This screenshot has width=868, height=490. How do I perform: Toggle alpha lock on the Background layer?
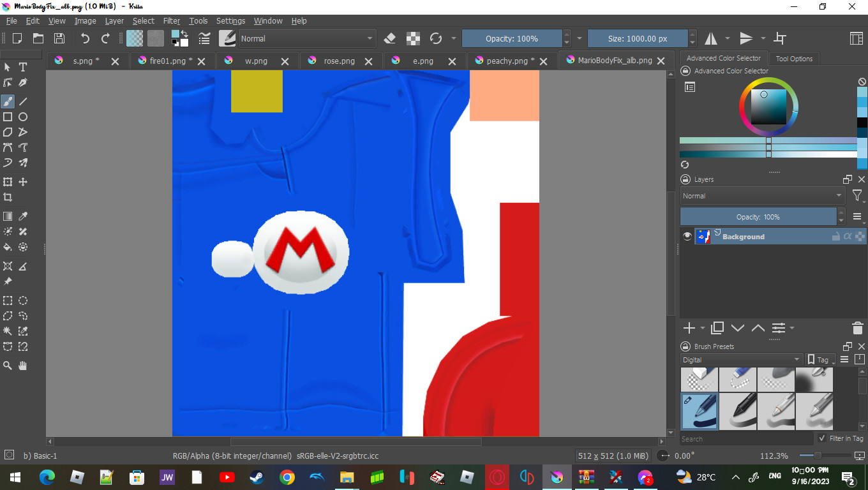[847, 237]
